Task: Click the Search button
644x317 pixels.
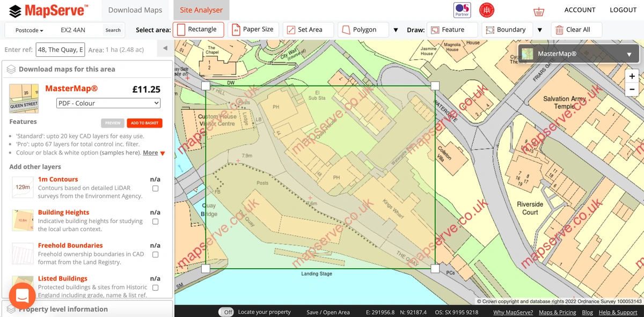Action: (x=113, y=30)
